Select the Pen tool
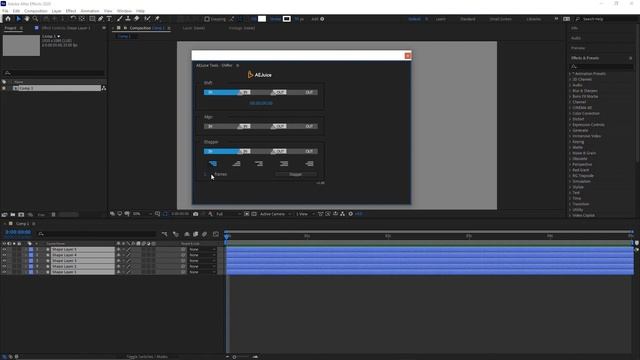The width and height of the screenshot is (640, 360). (100, 19)
